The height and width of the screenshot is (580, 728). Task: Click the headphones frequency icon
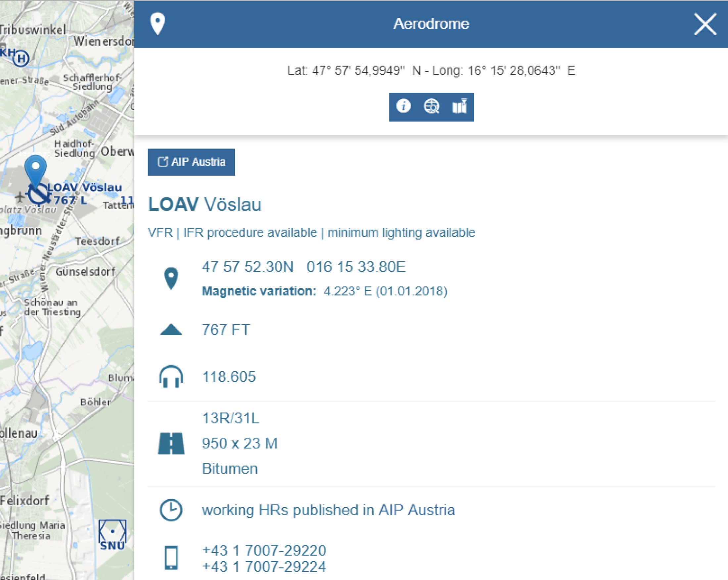(171, 377)
